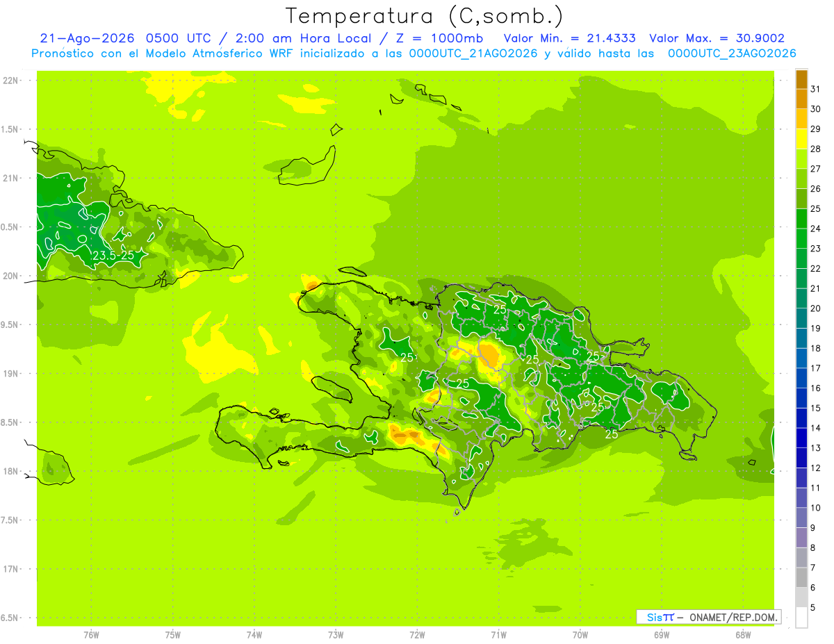Click the legend label '31'
The width and height of the screenshot is (834, 644).
click(x=816, y=89)
